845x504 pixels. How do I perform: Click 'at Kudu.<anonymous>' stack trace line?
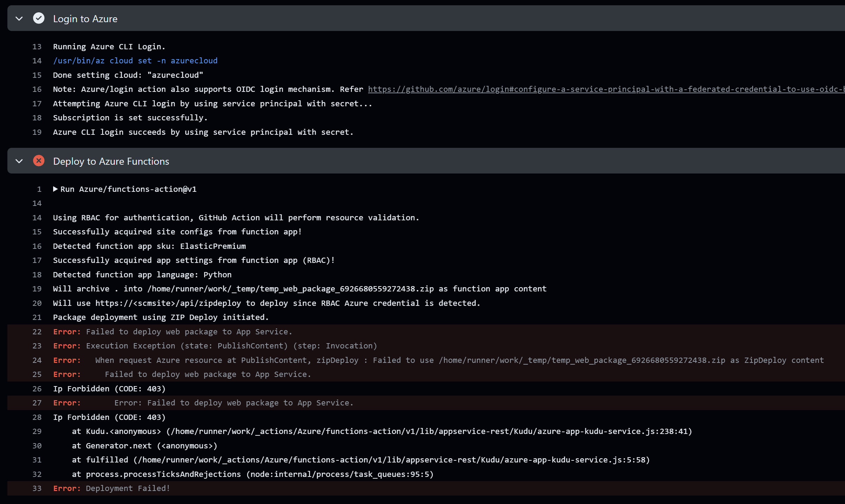click(382, 431)
